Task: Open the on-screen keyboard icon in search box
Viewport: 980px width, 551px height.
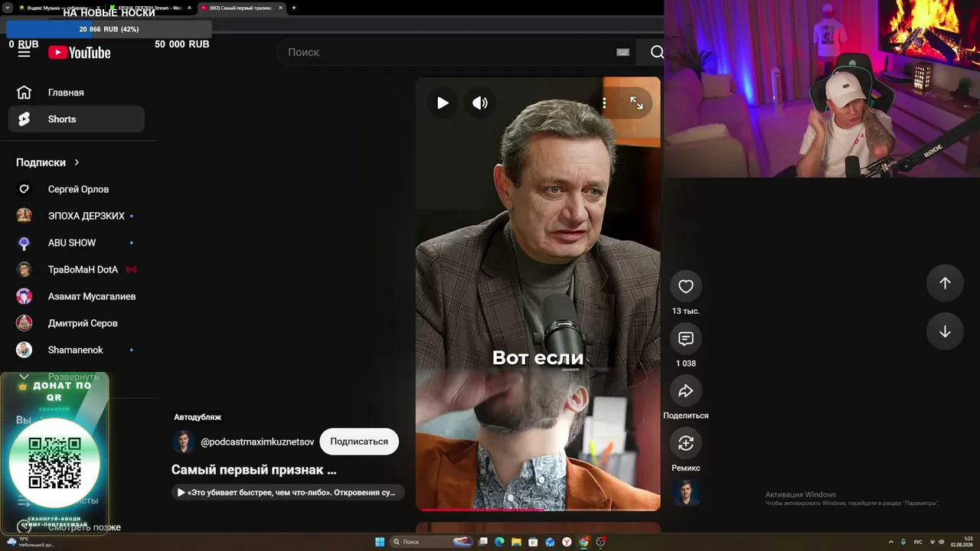Action: coord(622,52)
